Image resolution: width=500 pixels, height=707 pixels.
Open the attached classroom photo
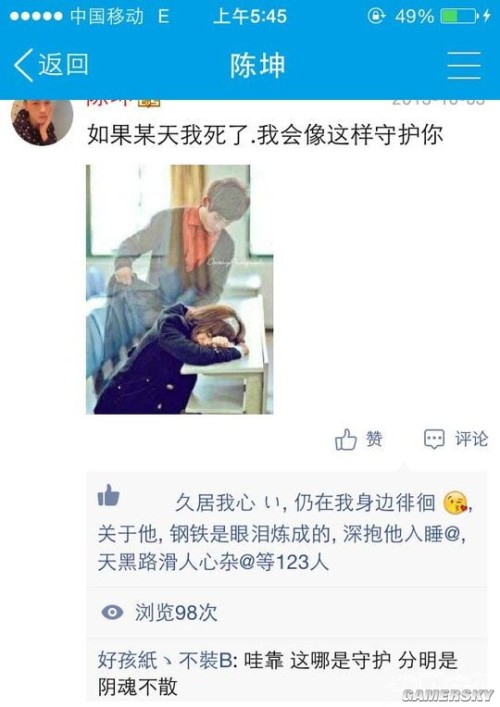point(179,289)
